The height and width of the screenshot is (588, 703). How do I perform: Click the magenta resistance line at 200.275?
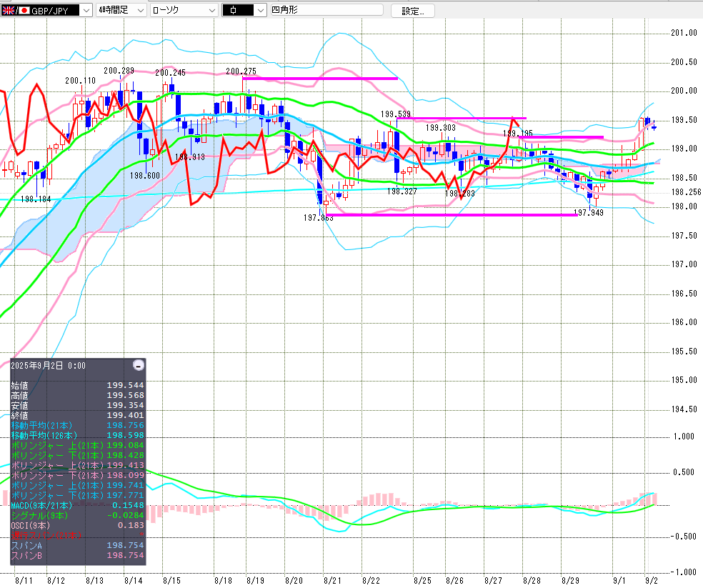tap(320, 79)
